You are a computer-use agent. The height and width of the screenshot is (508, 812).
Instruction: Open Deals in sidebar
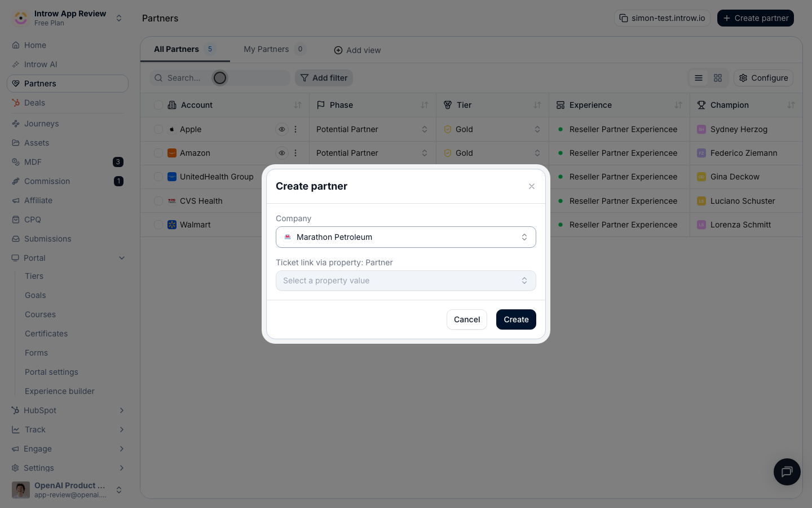(68, 103)
